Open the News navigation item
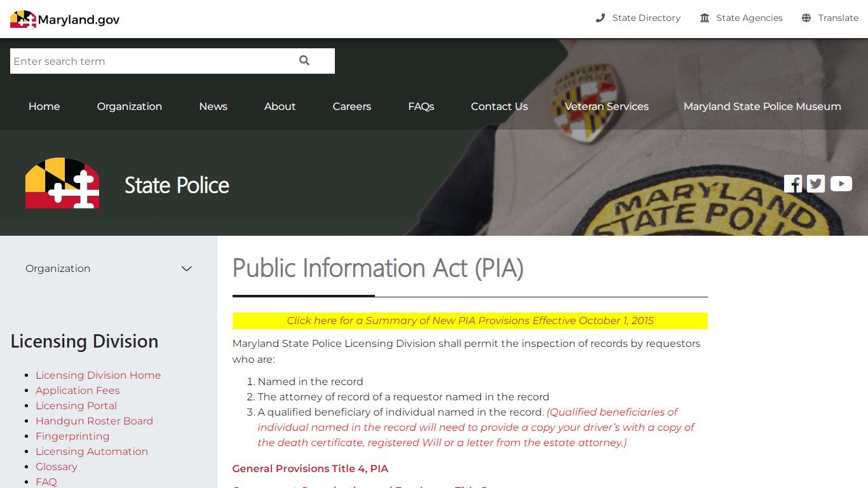The width and height of the screenshot is (868, 488). (214, 106)
